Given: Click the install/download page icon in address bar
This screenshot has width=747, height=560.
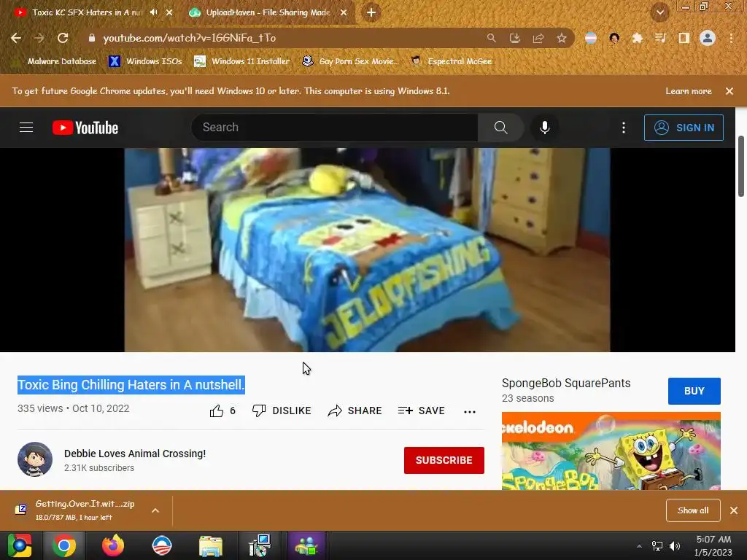Looking at the screenshot, I should [x=514, y=38].
